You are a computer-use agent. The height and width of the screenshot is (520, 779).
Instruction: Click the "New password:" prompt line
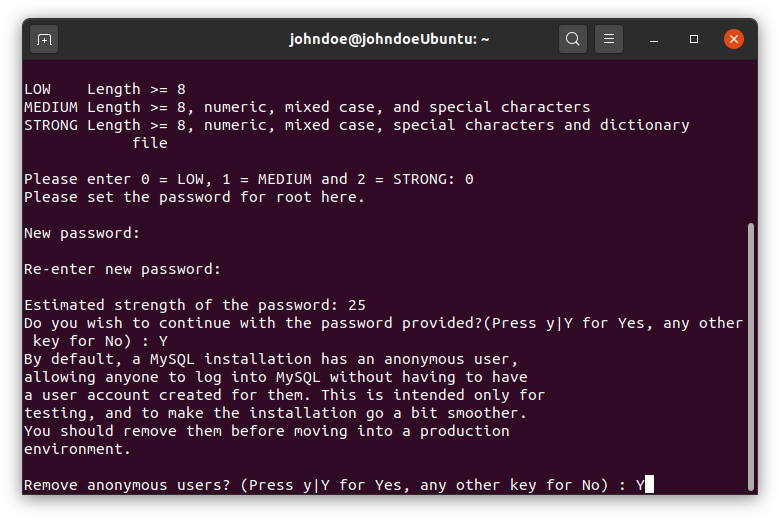(x=82, y=233)
